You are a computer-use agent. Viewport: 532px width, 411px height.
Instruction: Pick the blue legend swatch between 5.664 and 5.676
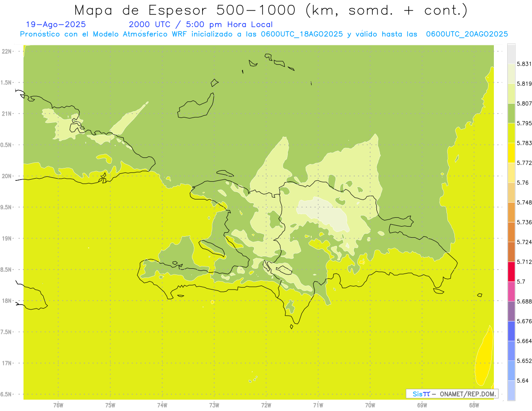pos(511,331)
